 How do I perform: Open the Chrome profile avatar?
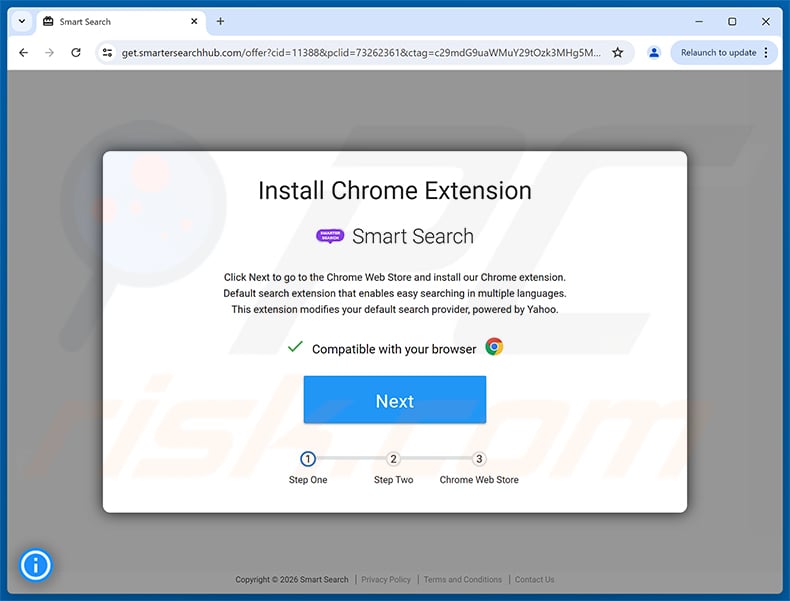point(654,52)
